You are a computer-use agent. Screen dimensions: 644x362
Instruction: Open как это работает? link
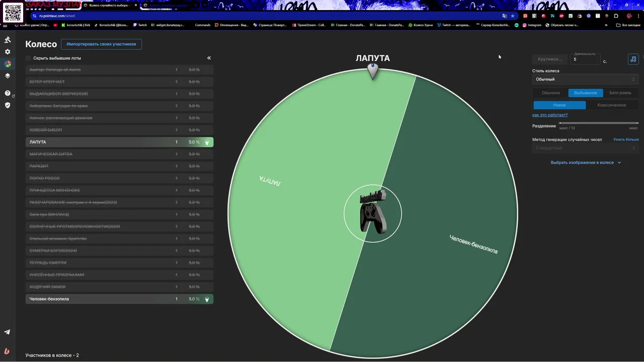(550, 115)
